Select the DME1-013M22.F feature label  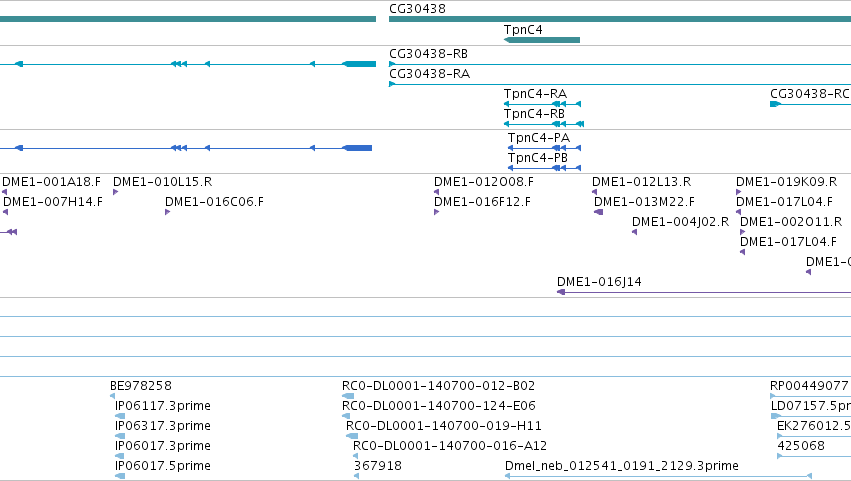point(644,202)
